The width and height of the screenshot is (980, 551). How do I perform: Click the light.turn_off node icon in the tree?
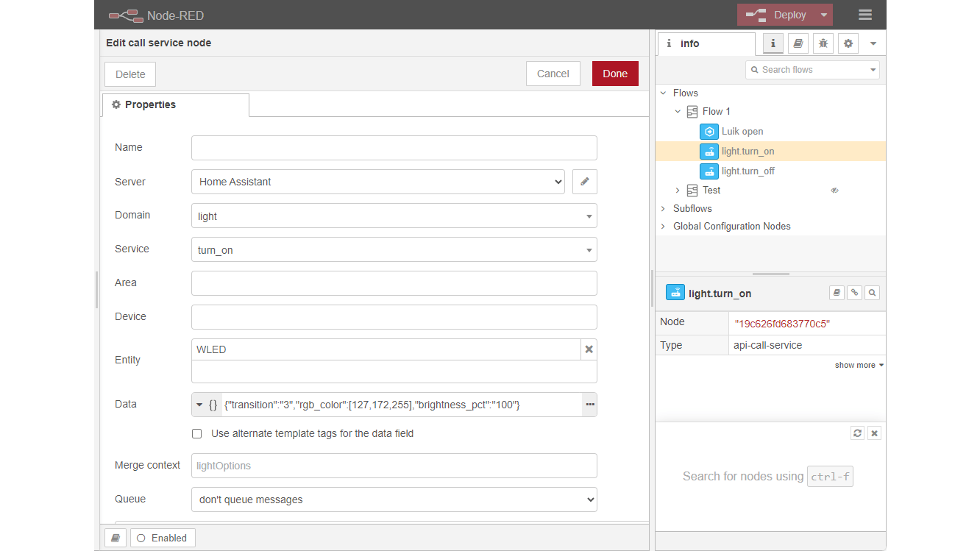(x=709, y=171)
